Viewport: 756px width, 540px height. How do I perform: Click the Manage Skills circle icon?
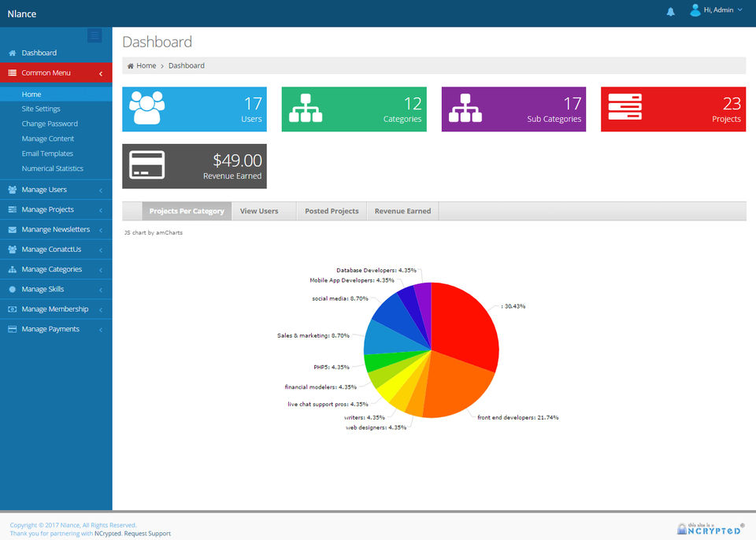point(13,290)
